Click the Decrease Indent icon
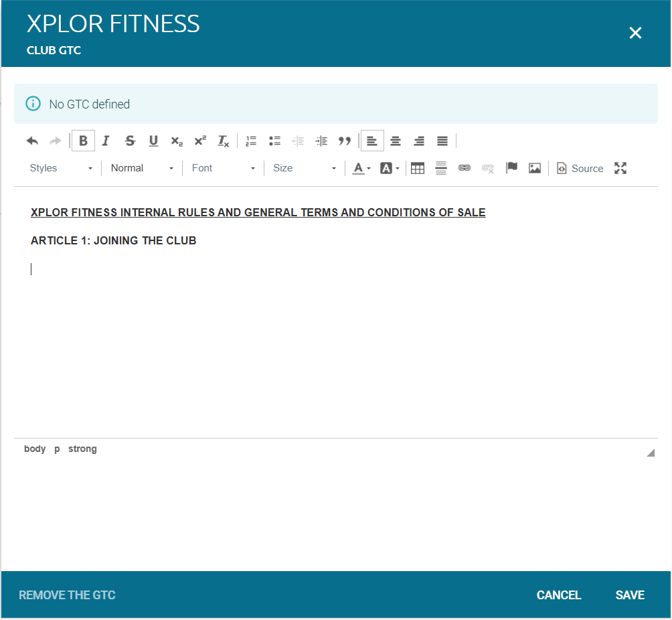 (298, 141)
